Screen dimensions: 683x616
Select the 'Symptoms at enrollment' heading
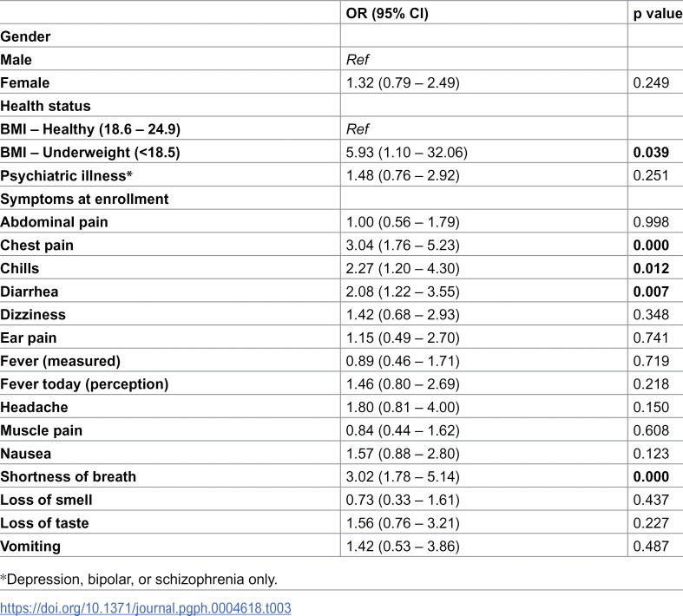[84, 199]
